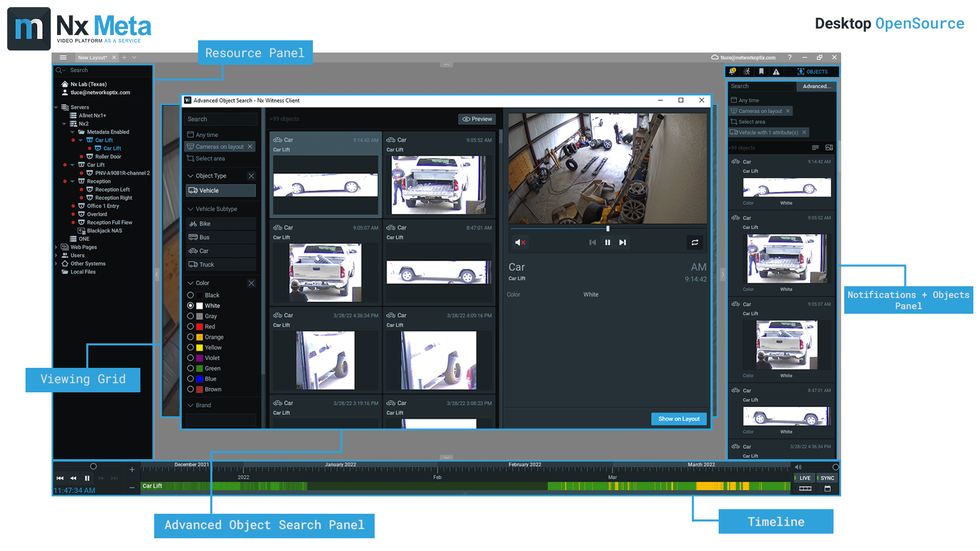Open the notifications bell tab
Viewport: 980px width, 551px height.
tap(732, 71)
